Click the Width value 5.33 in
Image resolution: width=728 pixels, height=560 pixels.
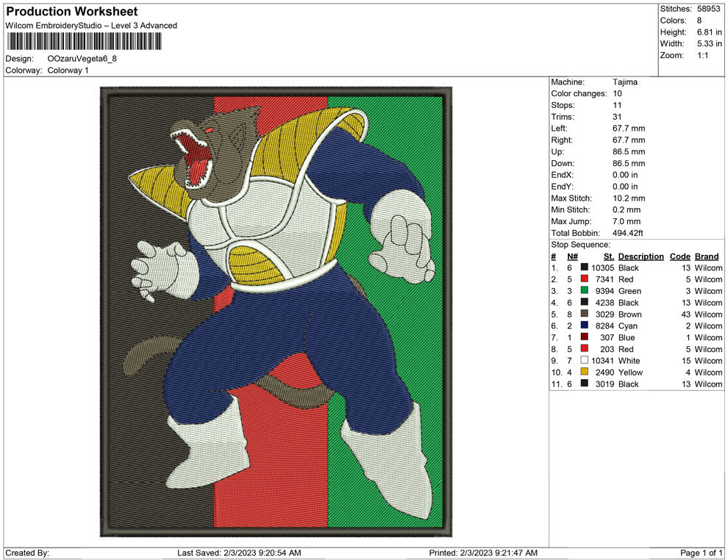point(710,43)
